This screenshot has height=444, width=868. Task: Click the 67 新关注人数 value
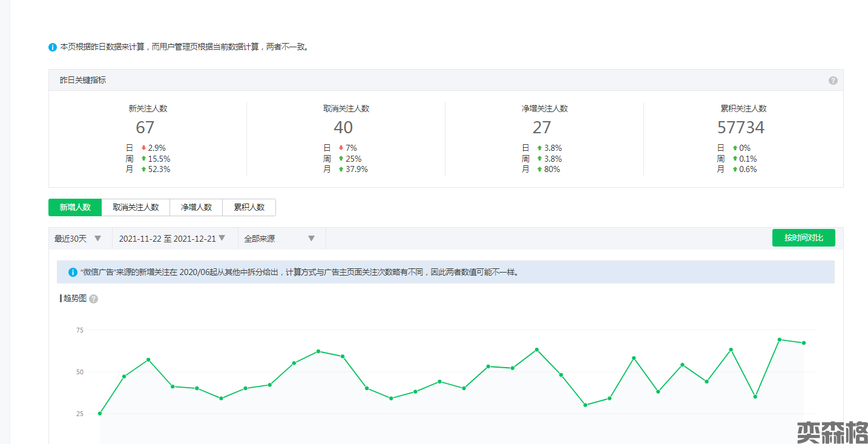(x=145, y=128)
